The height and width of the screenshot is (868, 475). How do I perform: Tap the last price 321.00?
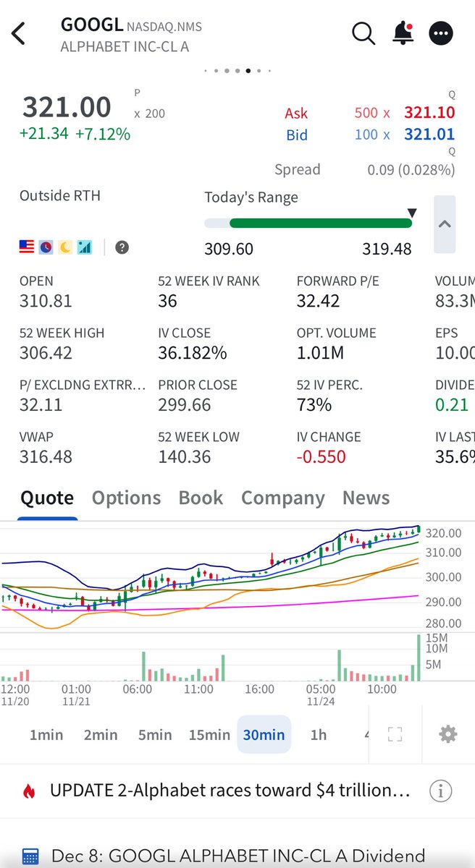pos(67,107)
